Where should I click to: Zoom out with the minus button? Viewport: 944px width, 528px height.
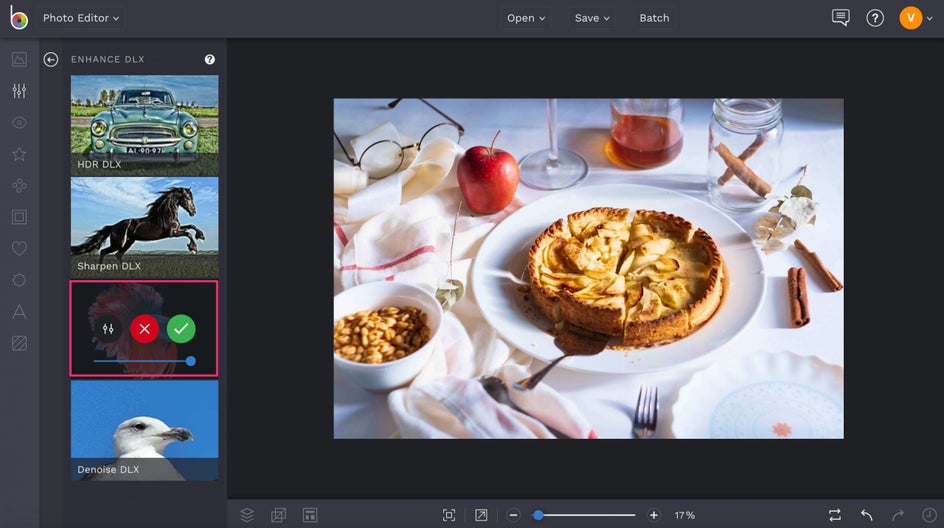point(513,515)
